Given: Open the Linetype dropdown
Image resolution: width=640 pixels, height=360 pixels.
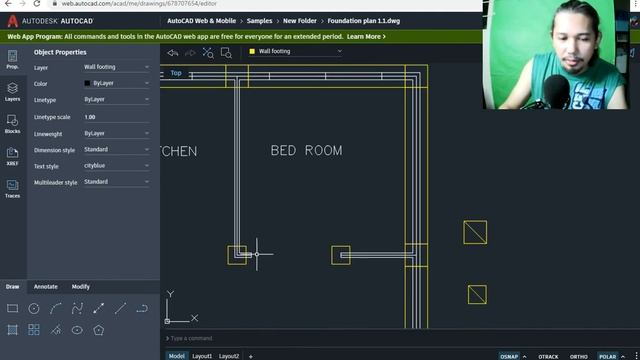Looking at the screenshot, I should coord(116,100).
